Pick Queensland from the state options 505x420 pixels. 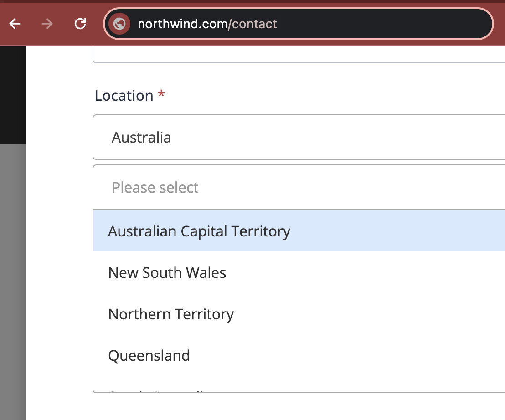[x=149, y=355]
